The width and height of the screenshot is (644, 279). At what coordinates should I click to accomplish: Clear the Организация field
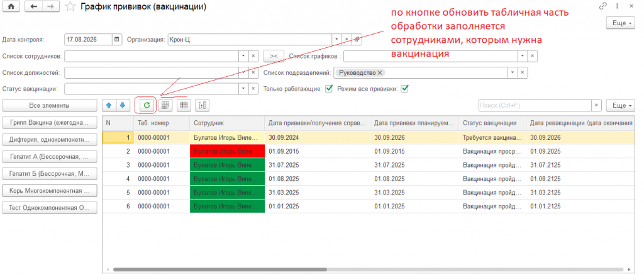tap(347, 40)
